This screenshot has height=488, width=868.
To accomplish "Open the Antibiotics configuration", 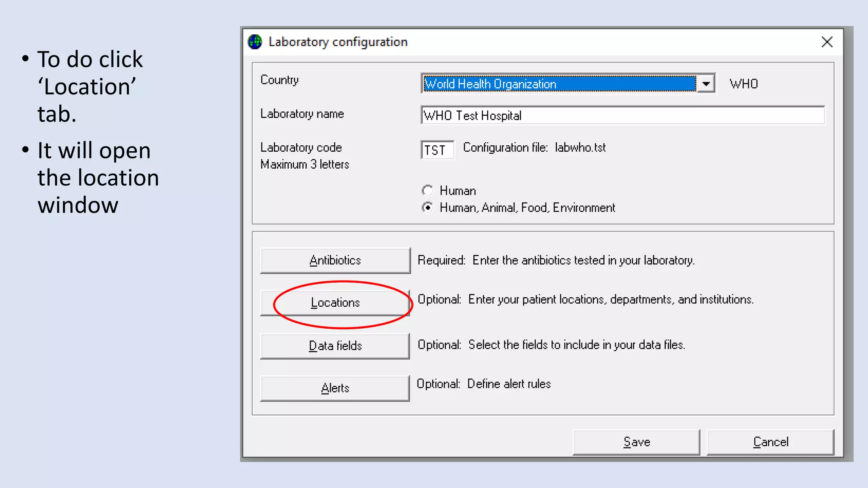I will (335, 261).
